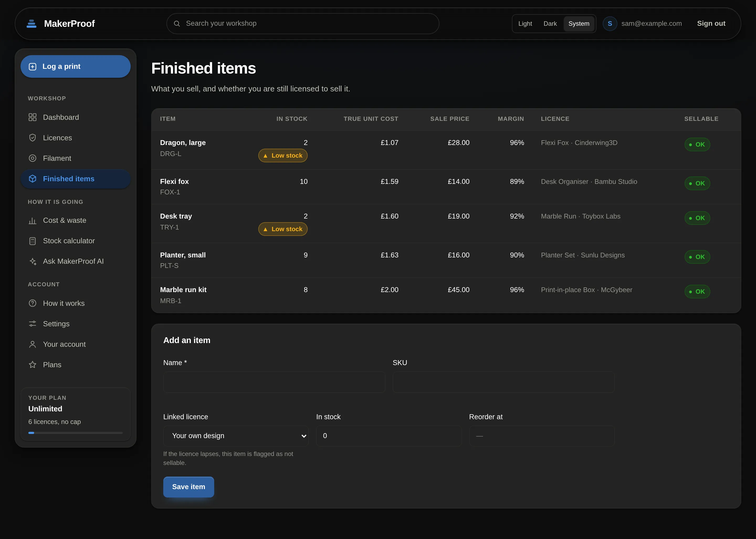Click the OK badge for Flexi fox

[697, 184]
